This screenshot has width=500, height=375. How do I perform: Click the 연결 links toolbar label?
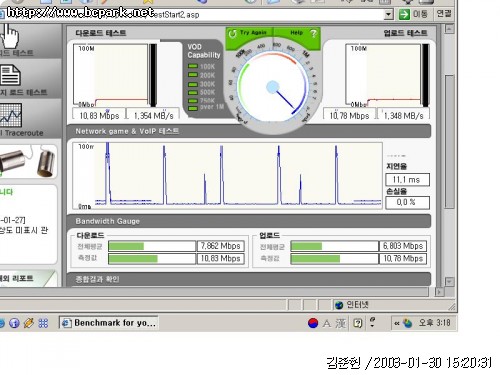[444, 14]
